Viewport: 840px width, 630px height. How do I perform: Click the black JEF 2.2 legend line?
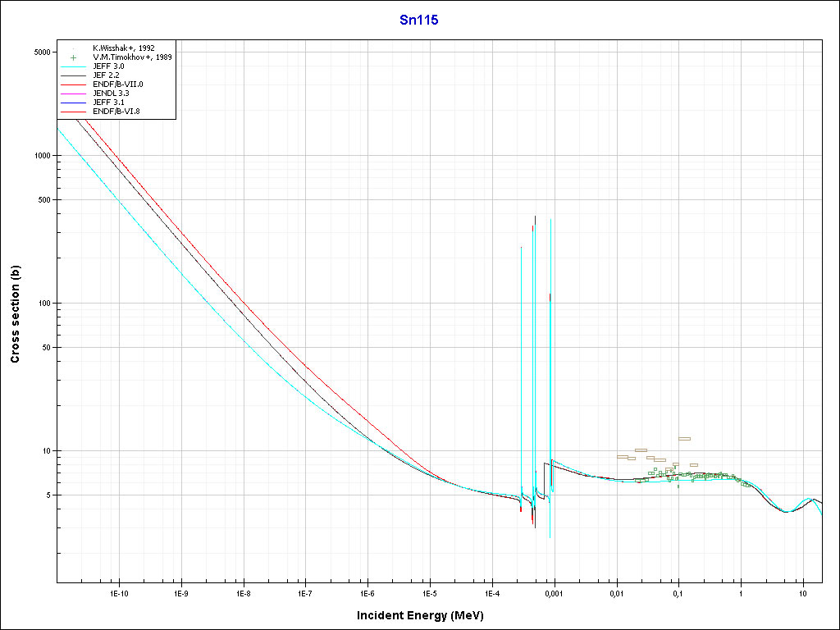[x=75, y=75]
